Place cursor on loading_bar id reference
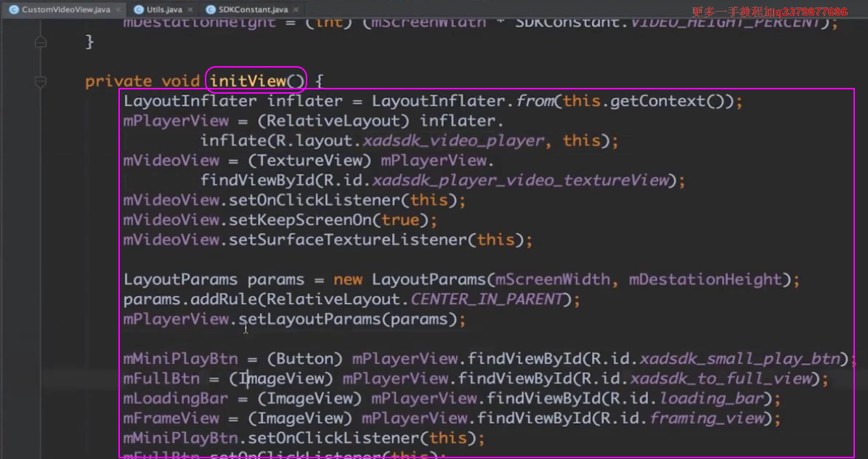The width and height of the screenshot is (868, 459). (712, 398)
